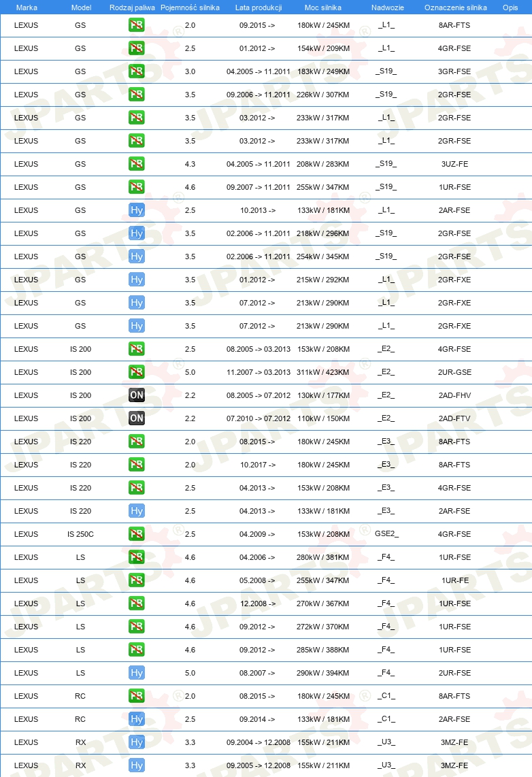
Task: Click petrol icon in IS 200 2UR-GSE row
Action: click(136, 371)
